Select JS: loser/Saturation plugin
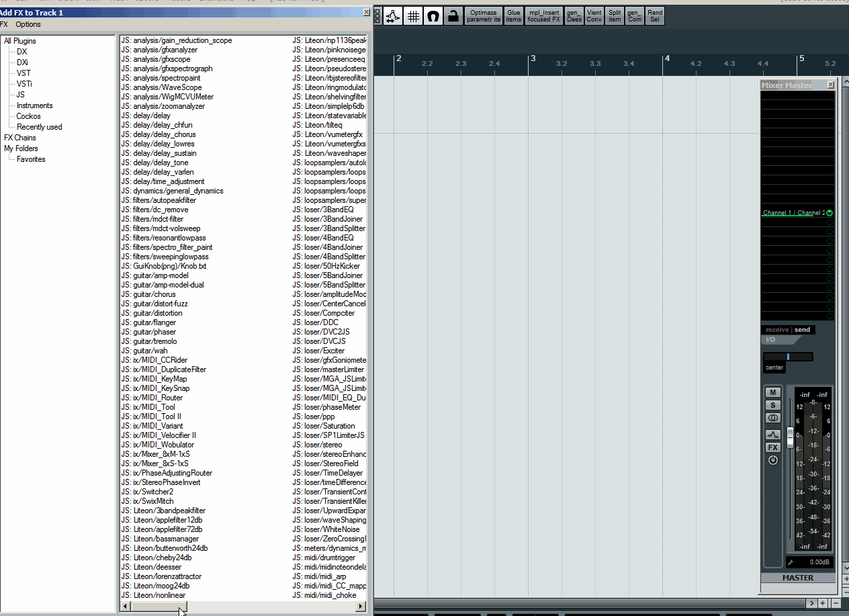This screenshot has width=849, height=616. [324, 426]
